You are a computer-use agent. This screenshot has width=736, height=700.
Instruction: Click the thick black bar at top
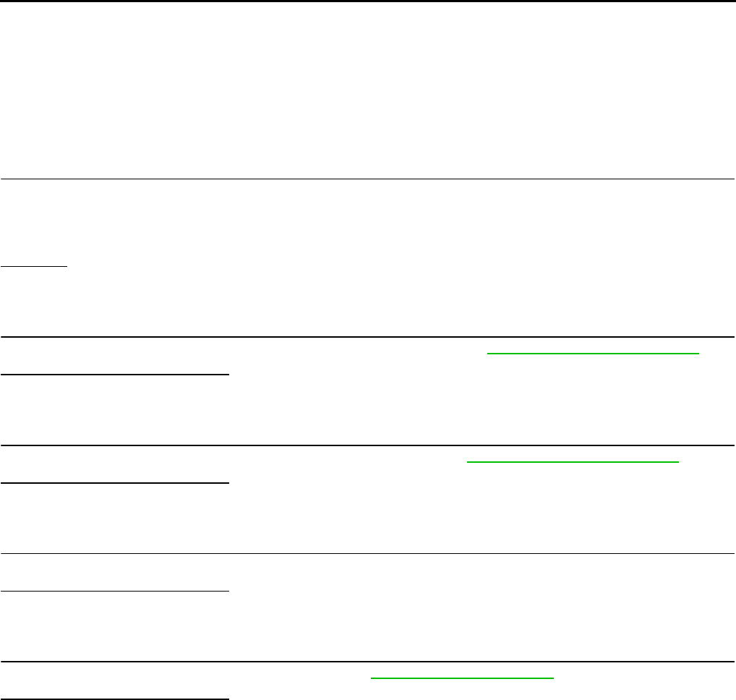tap(368, 1)
